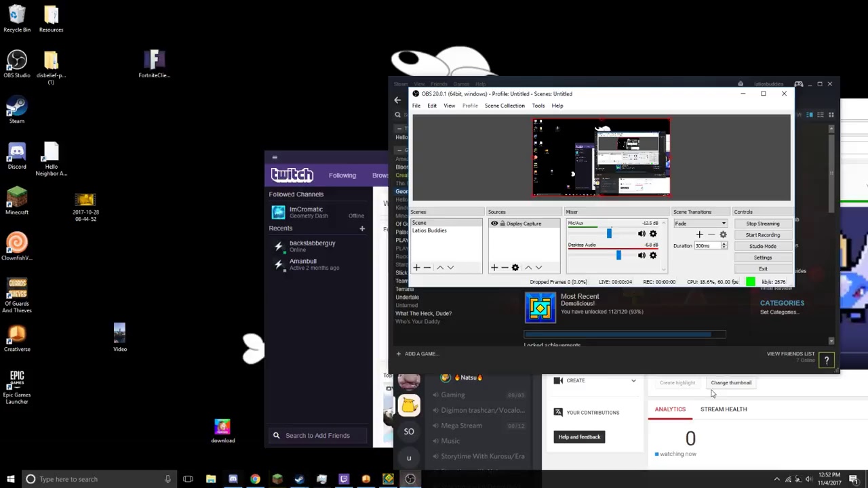
Task: Open the Epic Games Launcher desktop icon
Action: tap(17, 387)
